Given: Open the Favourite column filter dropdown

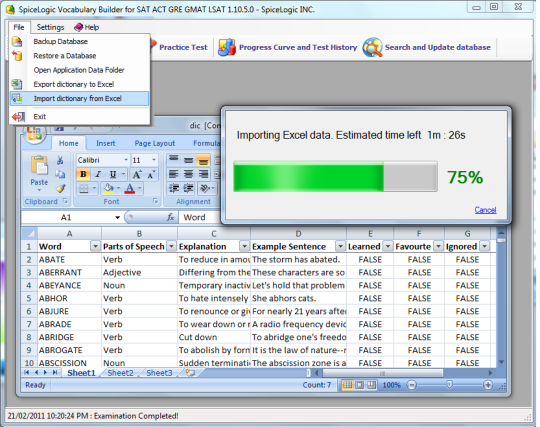Looking at the screenshot, I should [x=438, y=246].
